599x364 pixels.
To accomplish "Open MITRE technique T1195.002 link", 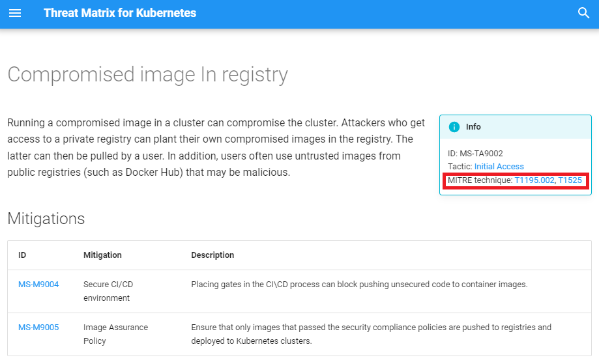I will (x=534, y=180).
